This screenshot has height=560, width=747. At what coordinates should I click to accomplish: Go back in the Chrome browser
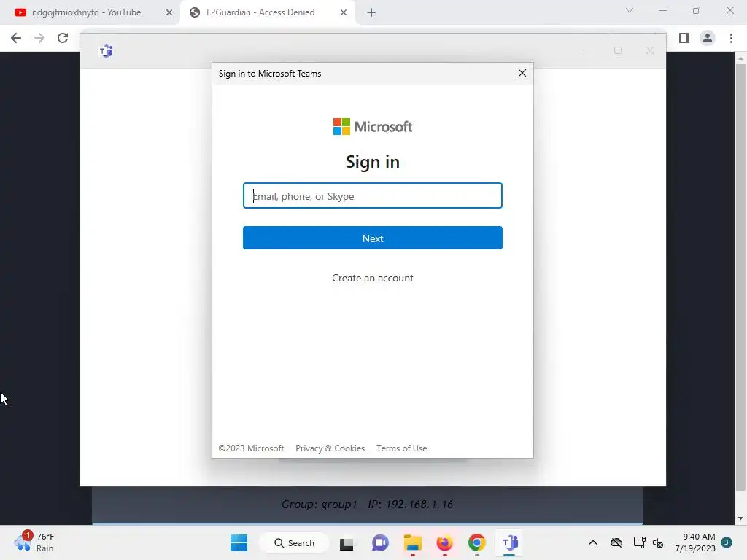(16, 38)
